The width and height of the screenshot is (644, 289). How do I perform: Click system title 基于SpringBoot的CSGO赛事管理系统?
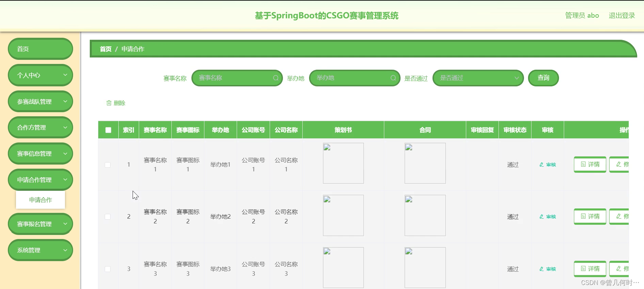click(326, 16)
